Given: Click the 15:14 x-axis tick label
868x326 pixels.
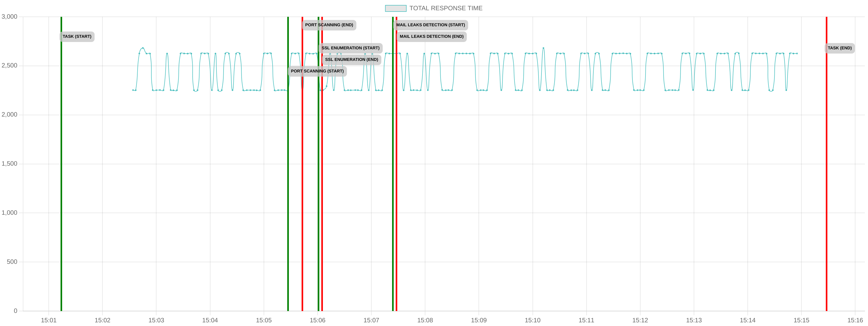Looking at the screenshot, I should [x=747, y=320].
